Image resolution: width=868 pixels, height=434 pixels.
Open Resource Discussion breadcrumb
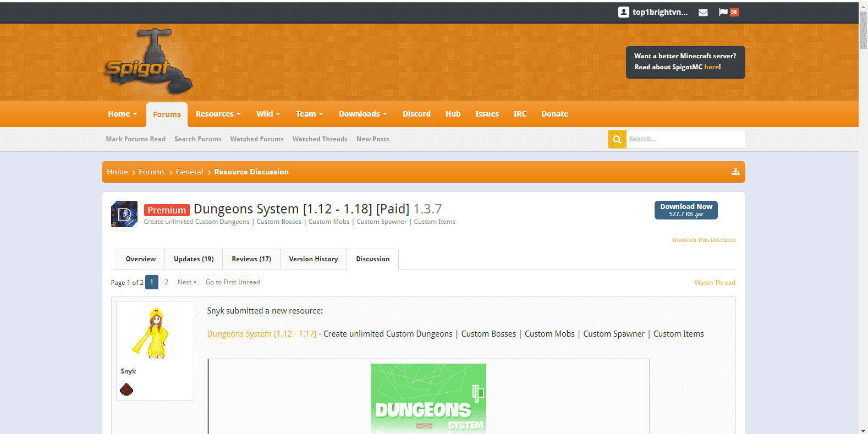251,172
